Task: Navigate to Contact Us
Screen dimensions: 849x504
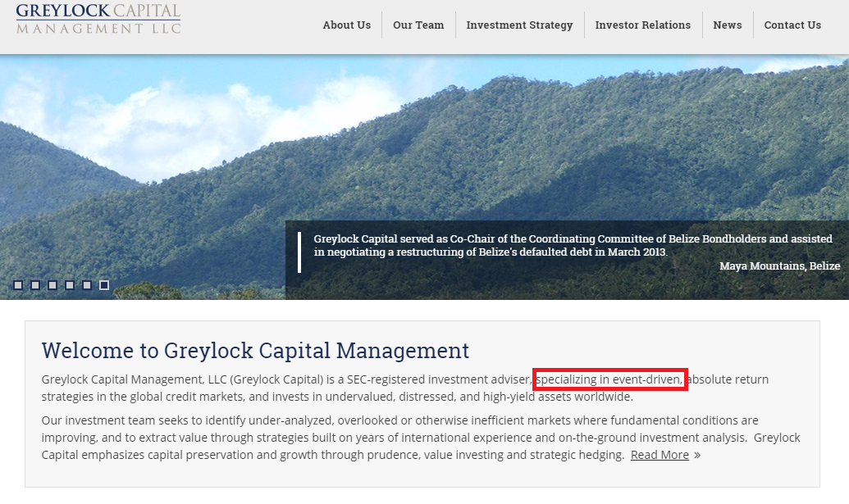Action: [792, 25]
